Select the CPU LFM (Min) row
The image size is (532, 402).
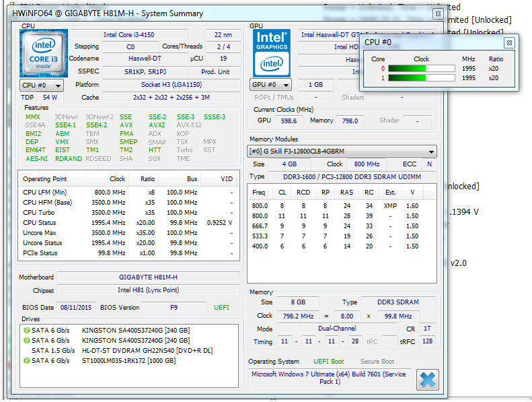(128, 193)
